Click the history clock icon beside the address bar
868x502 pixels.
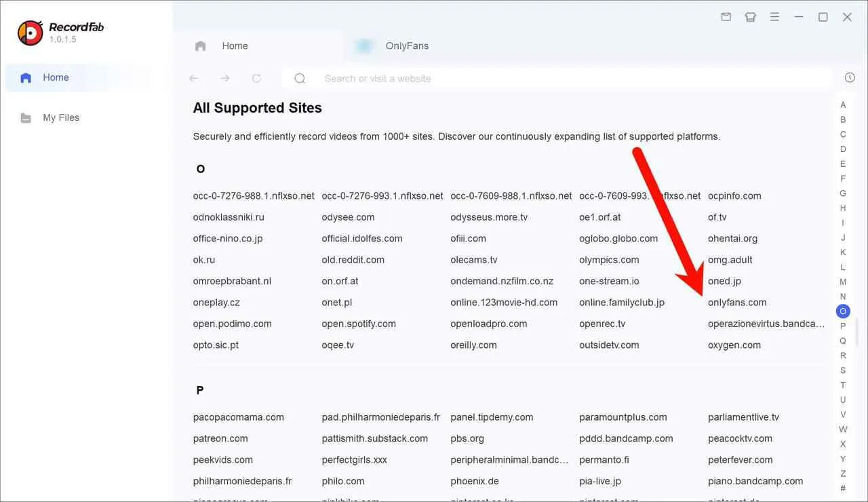pyautogui.click(x=850, y=77)
